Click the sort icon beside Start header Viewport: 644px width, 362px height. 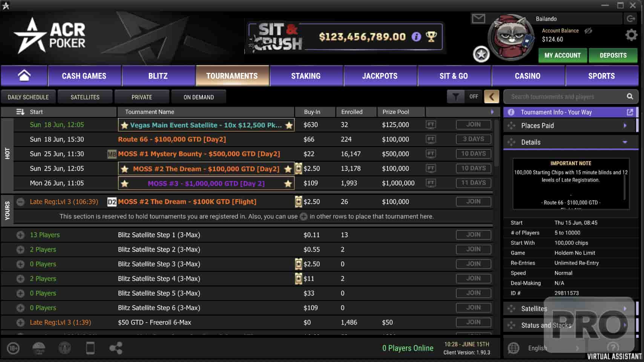pos(20,112)
